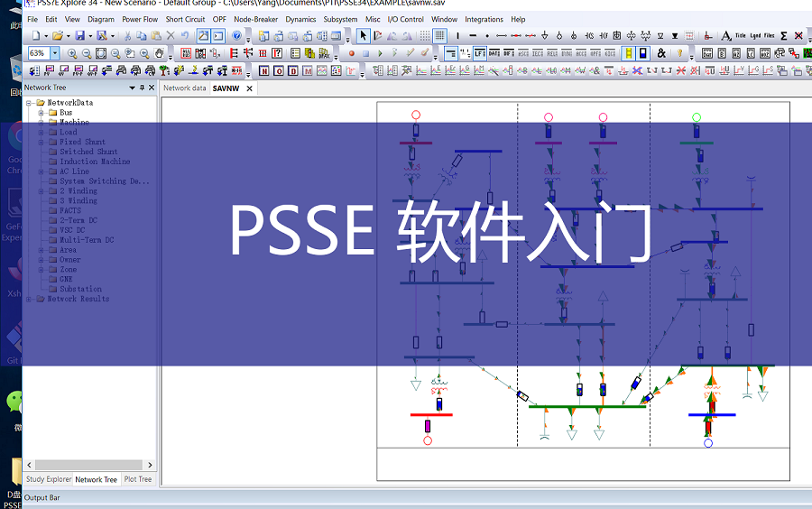This screenshot has height=509, width=812.
Task: Switch to the Plot Tree tab
Action: 138,479
